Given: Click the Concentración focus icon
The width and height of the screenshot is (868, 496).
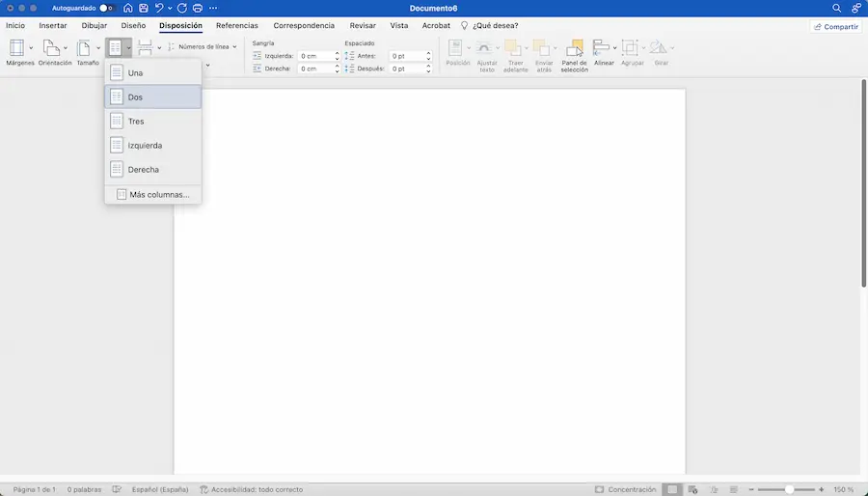Looking at the screenshot, I should coord(599,489).
